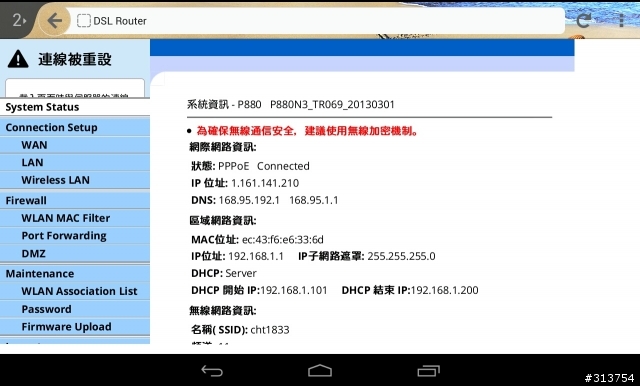Click the 連線被重設 heading
Screen dimensions: 640x386
[x=75, y=59]
